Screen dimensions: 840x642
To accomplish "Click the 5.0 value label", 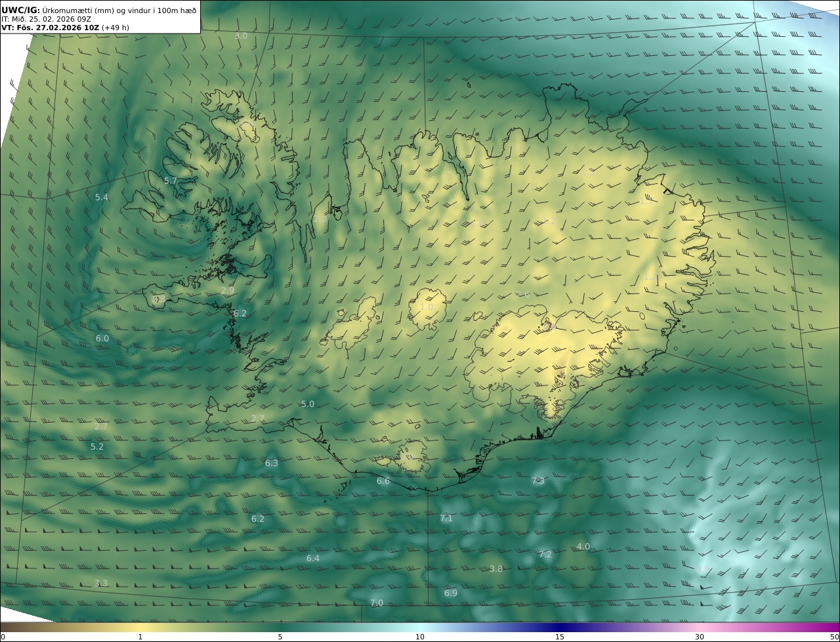I will pyautogui.click(x=308, y=404).
